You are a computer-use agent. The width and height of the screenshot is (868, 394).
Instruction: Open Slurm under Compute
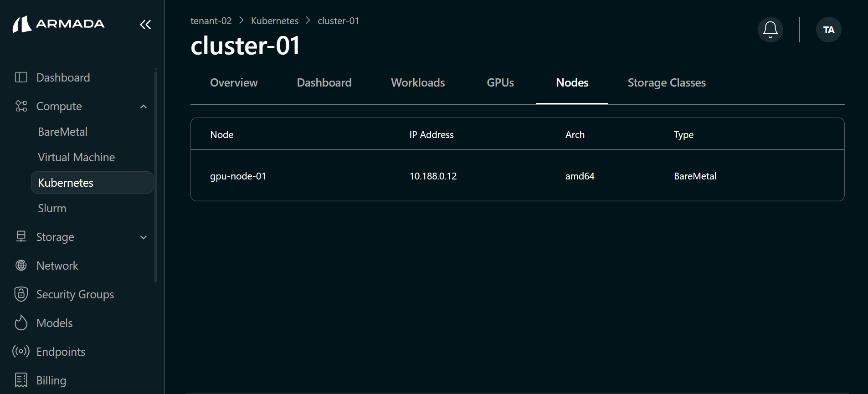[52, 208]
